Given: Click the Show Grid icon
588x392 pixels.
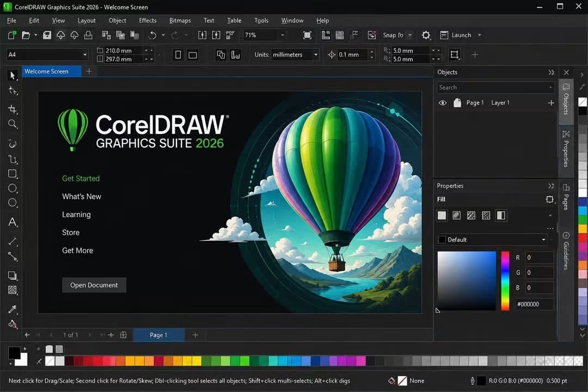Looking at the screenshot, I should [340, 35].
